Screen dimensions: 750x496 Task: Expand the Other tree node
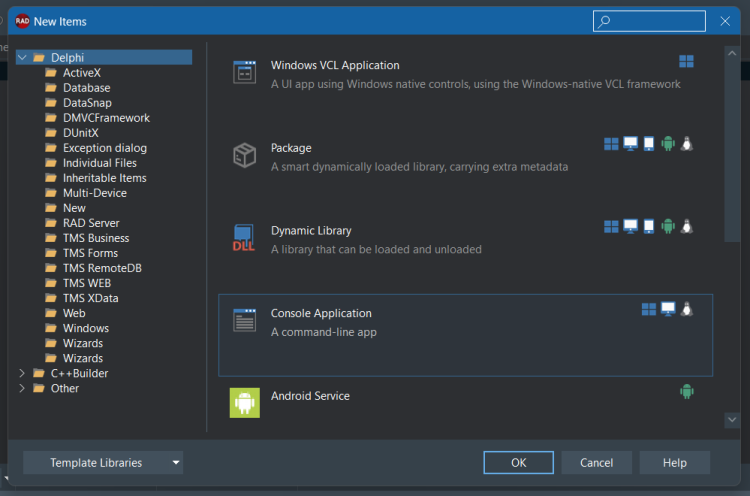click(x=22, y=388)
